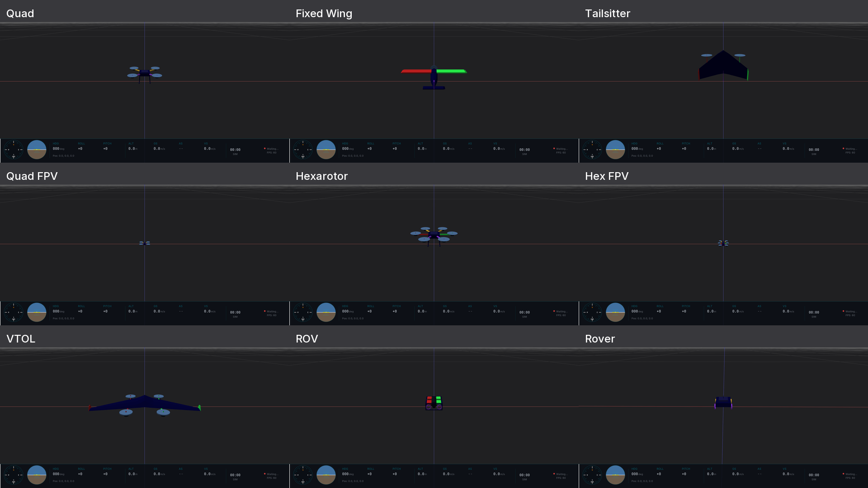Select the hexarotor drone model

tap(434, 235)
